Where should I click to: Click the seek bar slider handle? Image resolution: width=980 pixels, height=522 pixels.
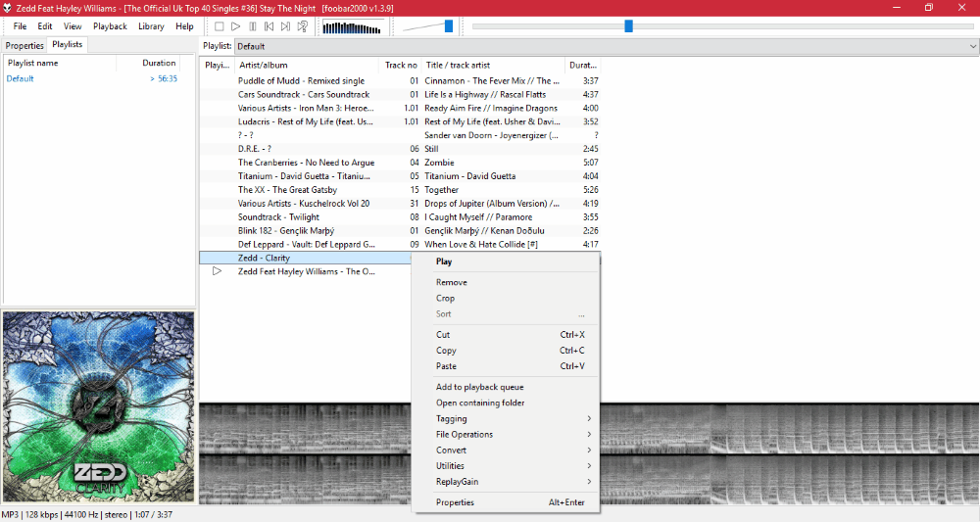tap(629, 25)
